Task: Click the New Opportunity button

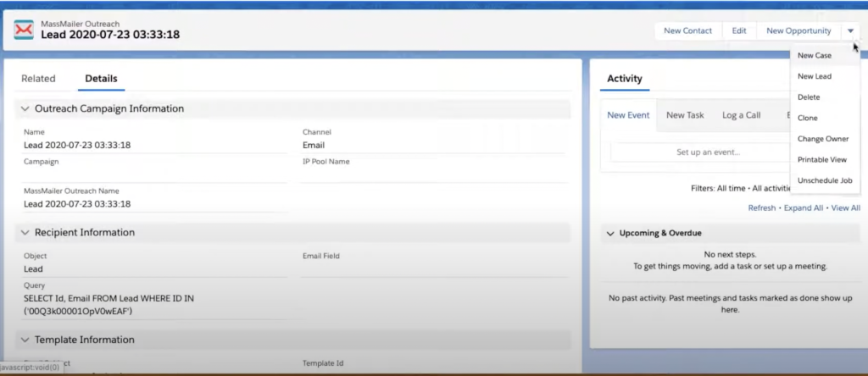Action: [798, 31]
